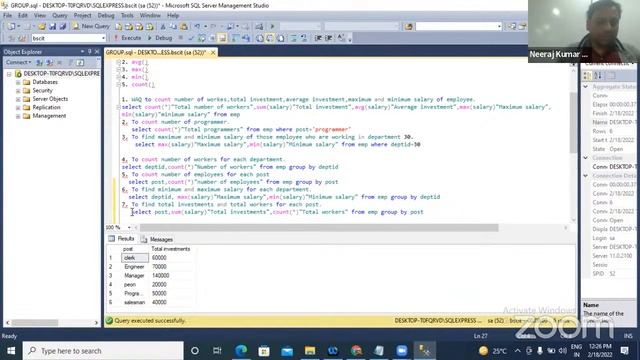The image size is (640, 360).
Task: Click the Cut scissors icon
Action: [x=163, y=27]
